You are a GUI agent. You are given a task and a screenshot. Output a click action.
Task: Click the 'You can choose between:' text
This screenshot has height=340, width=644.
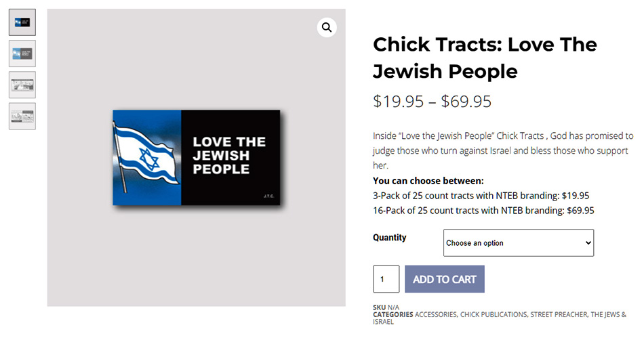point(428,181)
